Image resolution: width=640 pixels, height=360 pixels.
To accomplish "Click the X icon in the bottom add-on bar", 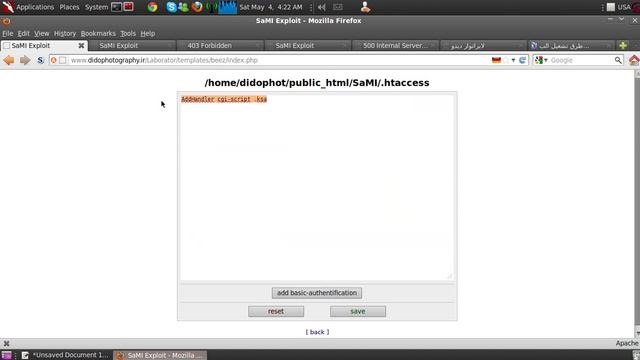I will [7, 343].
